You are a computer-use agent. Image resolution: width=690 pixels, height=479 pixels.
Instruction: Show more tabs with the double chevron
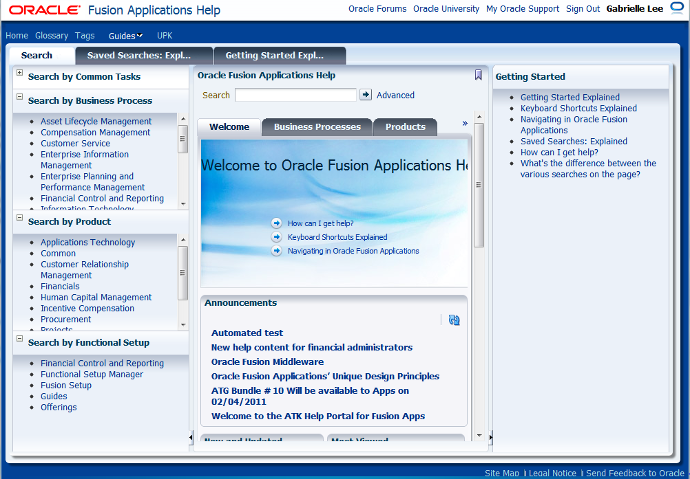point(465,123)
